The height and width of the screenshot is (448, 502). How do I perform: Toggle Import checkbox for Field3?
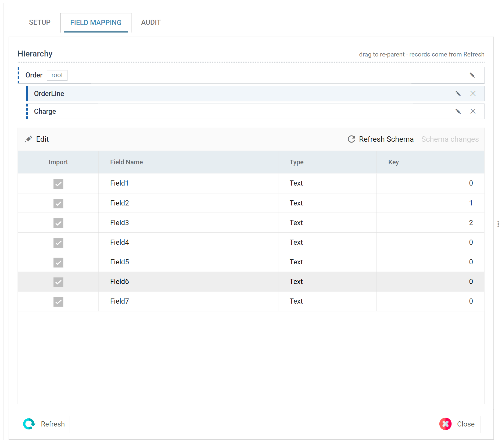click(58, 223)
